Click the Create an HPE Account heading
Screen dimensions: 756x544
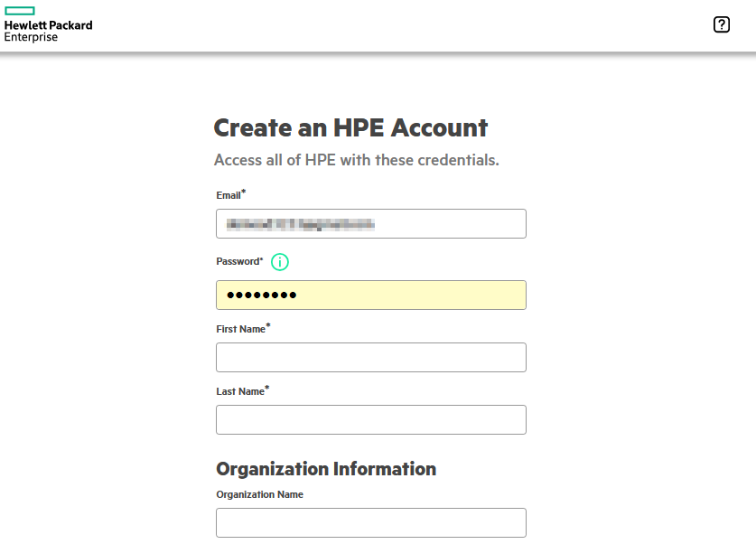click(x=350, y=128)
